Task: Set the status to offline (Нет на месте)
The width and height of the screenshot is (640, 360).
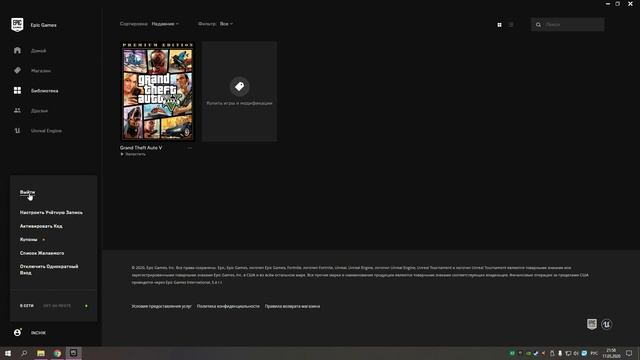Action: click(x=57, y=306)
